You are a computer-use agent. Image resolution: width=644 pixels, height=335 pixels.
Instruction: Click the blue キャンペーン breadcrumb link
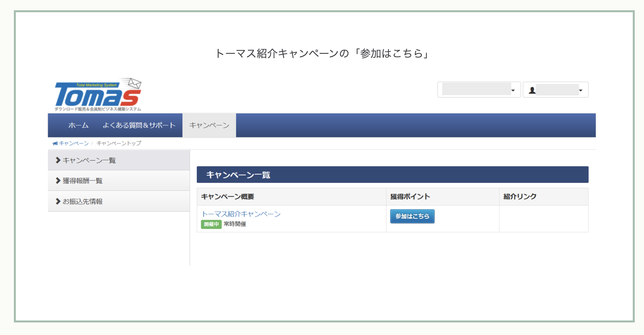(74, 143)
